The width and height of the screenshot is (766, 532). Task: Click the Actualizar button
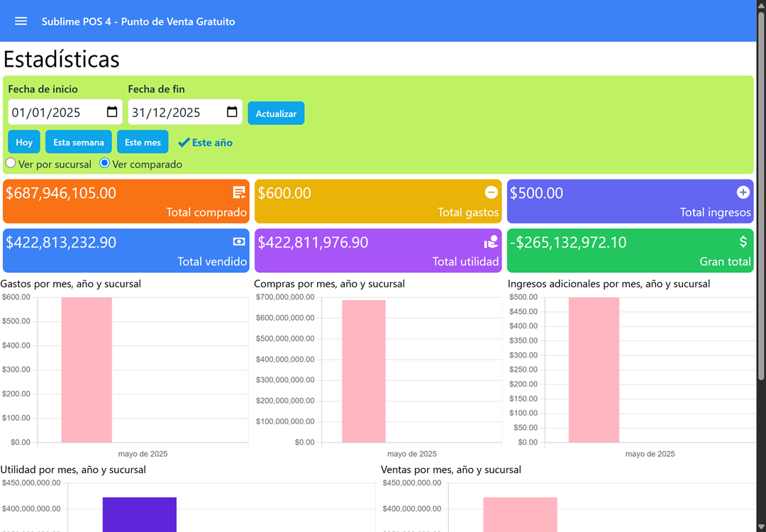[x=276, y=113]
